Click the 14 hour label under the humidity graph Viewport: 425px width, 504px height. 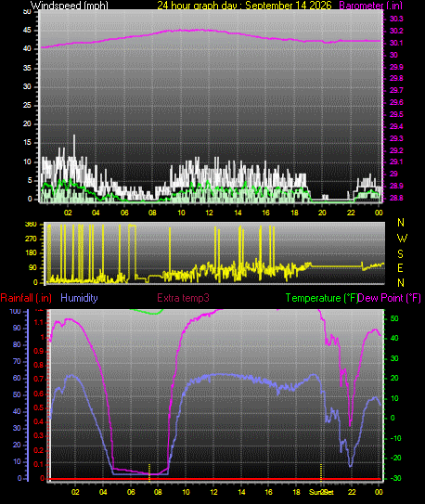tap(241, 492)
